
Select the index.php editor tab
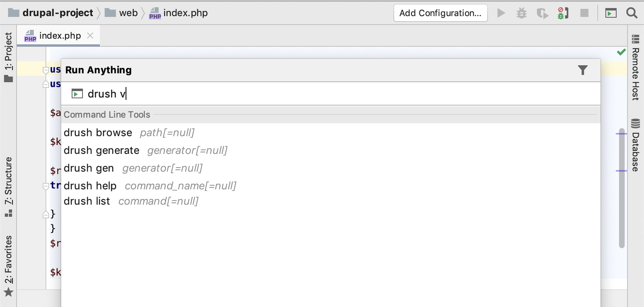coord(56,36)
